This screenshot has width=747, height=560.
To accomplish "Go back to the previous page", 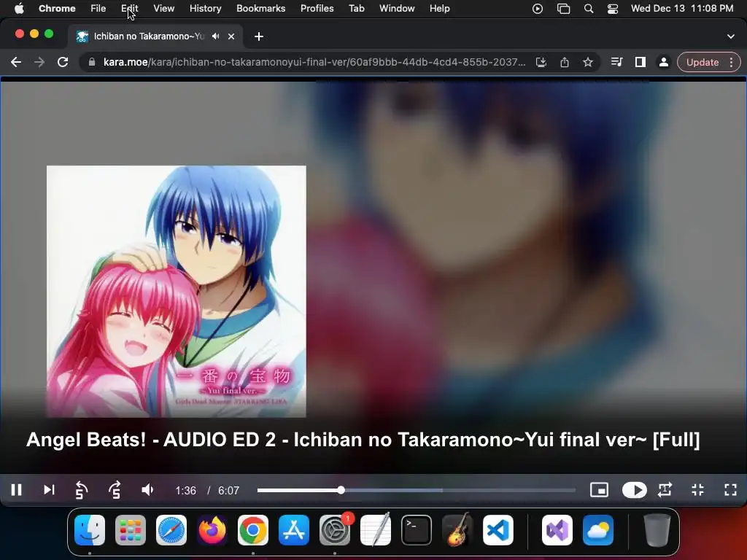I will [x=16, y=62].
